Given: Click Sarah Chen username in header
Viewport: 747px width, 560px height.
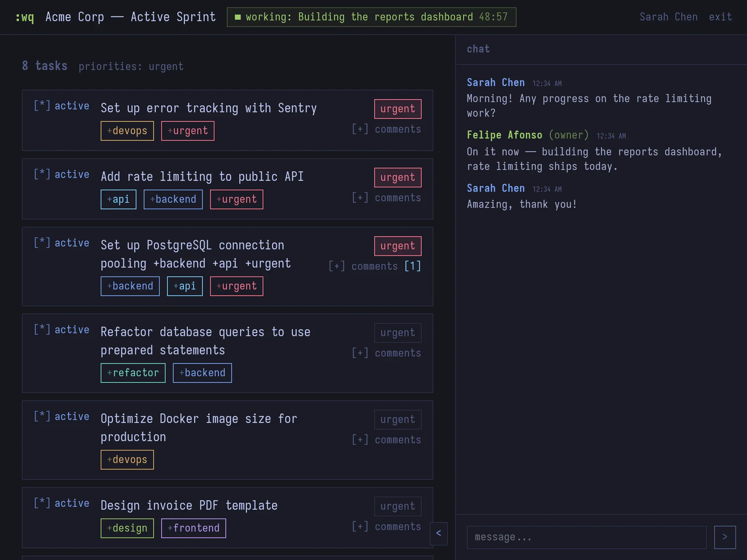Looking at the screenshot, I should (x=669, y=17).
